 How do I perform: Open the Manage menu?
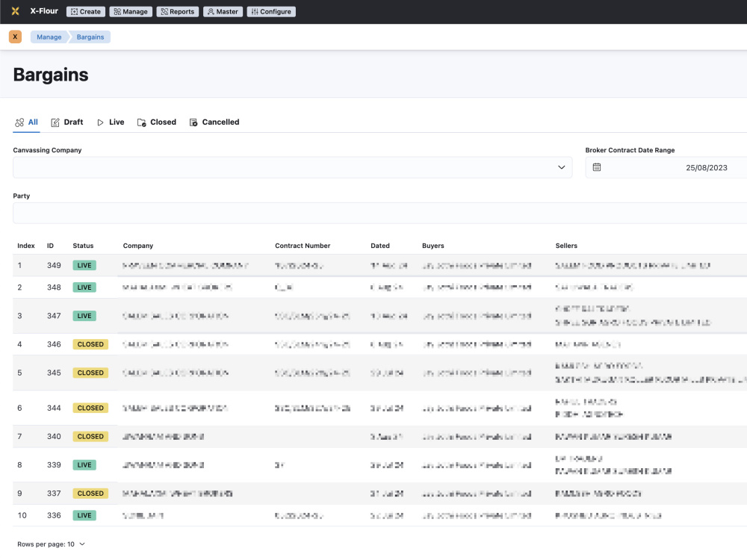click(x=131, y=11)
